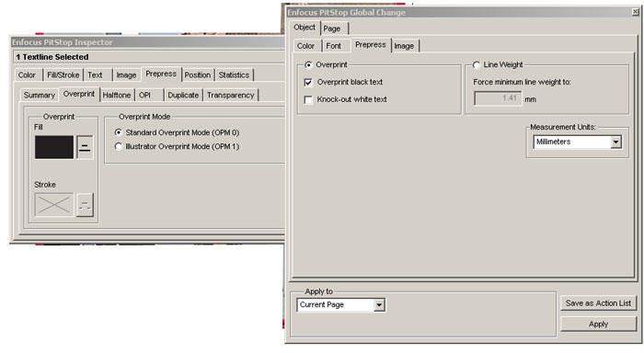
Task: Choose the Line Weight radio option
Action: [x=498, y=65]
